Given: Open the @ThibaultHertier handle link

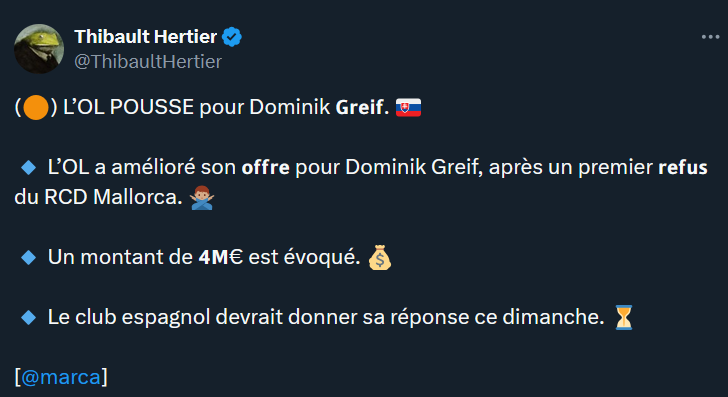Looking at the screenshot, I should (x=148, y=61).
